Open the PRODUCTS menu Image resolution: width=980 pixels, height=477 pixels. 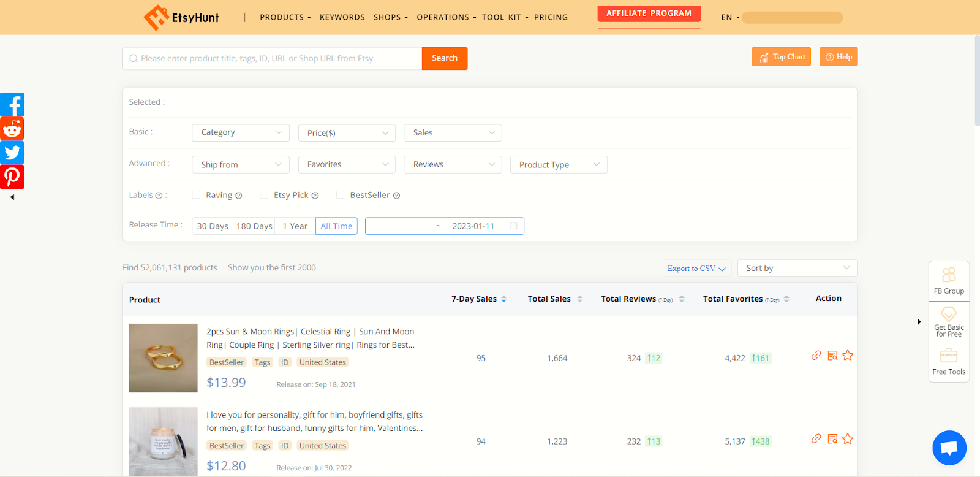tap(285, 17)
